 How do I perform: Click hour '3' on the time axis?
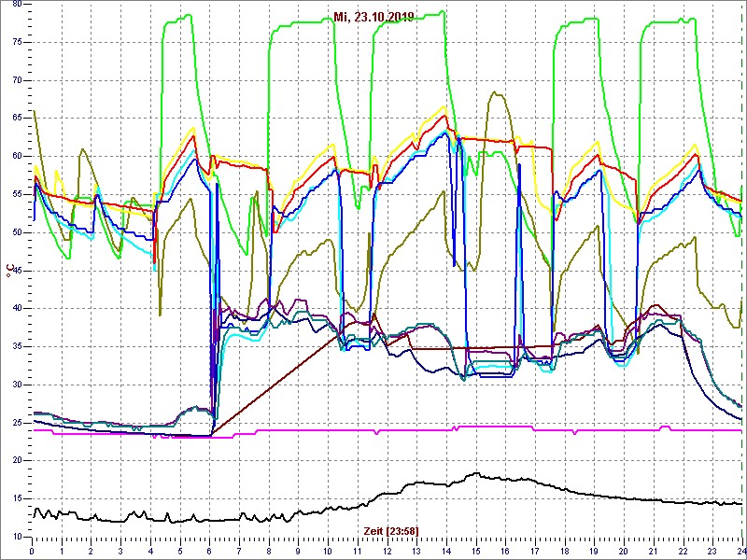120,552
